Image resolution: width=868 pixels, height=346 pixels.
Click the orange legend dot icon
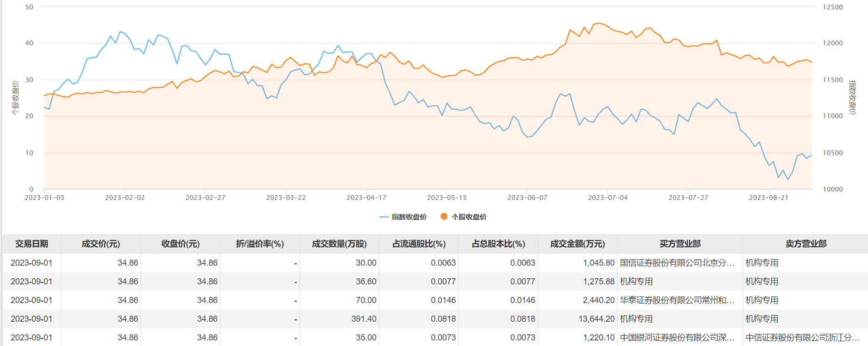444,216
